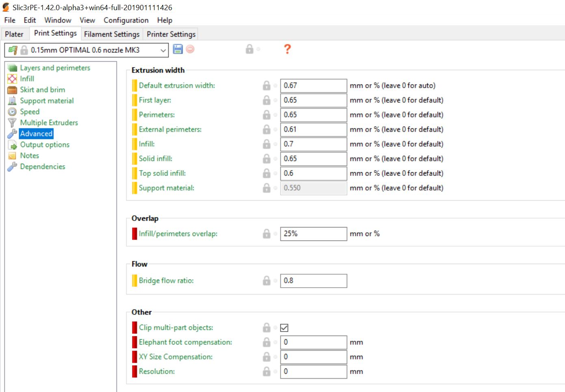The image size is (565, 392).
Task: Switch to the Printer Settings tab
Action: 171,34
